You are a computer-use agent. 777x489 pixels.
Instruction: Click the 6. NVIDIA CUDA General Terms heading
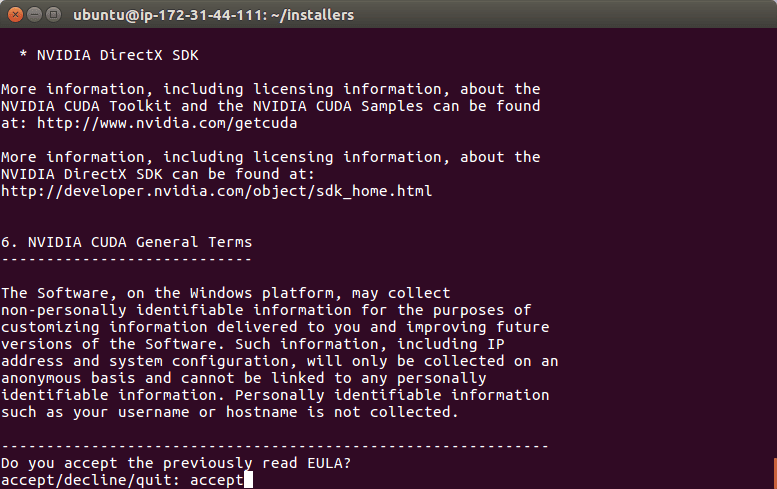(126, 242)
